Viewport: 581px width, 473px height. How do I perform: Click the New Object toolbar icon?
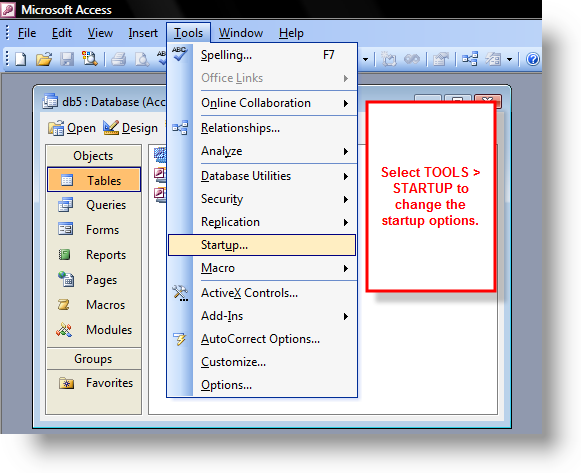tap(493, 59)
